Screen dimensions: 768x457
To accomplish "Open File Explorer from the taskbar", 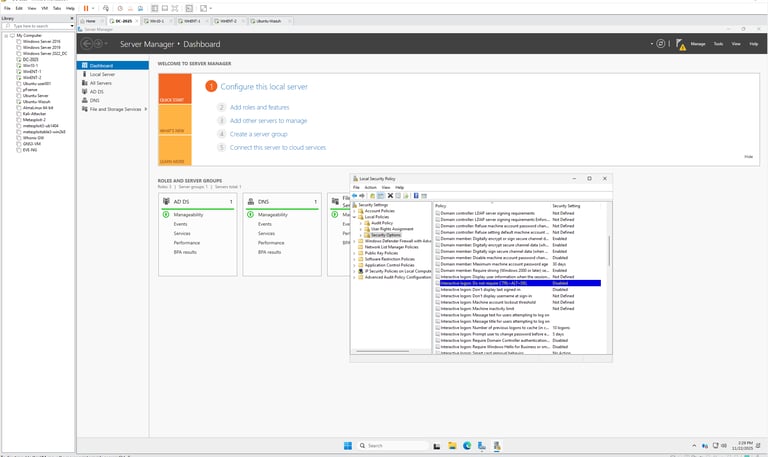I will [x=452, y=445].
